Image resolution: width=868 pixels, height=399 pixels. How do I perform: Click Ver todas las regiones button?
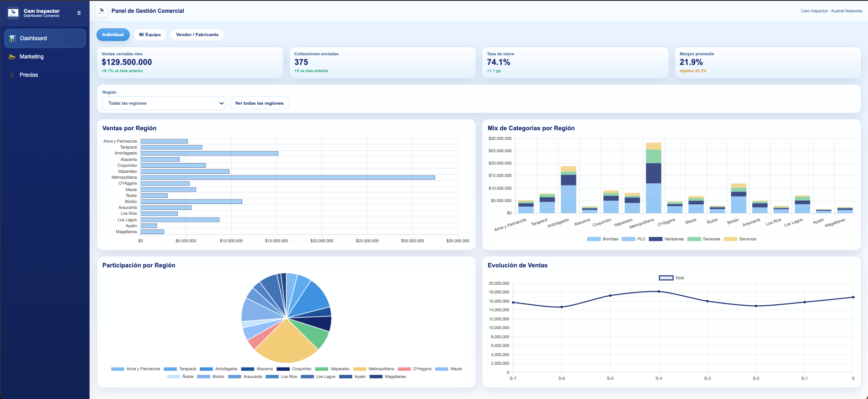pos(259,103)
